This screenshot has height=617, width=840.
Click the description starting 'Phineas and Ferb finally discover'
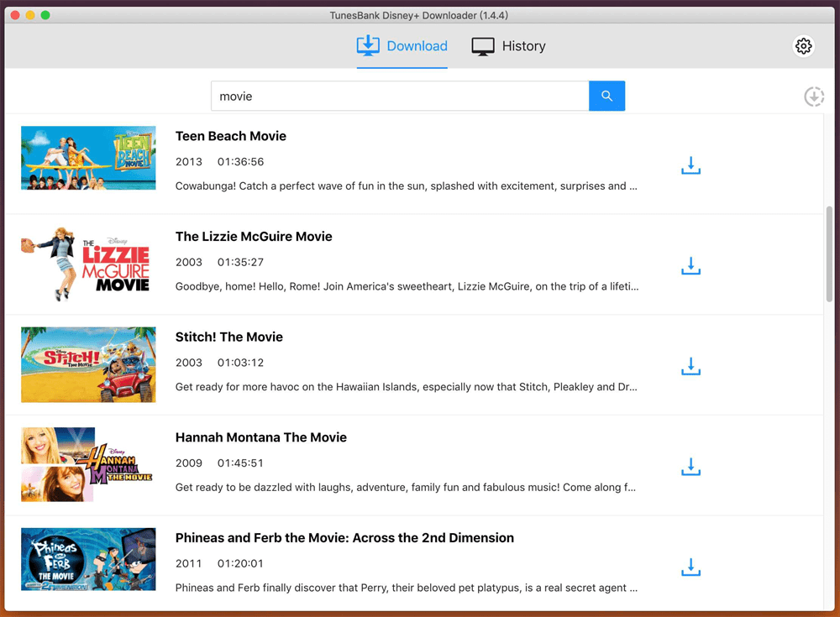click(x=407, y=588)
